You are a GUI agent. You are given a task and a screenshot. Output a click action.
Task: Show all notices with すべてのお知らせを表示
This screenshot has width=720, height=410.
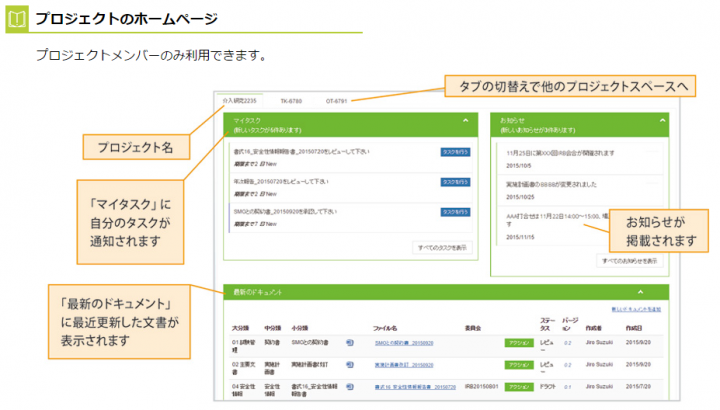point(629,261)
